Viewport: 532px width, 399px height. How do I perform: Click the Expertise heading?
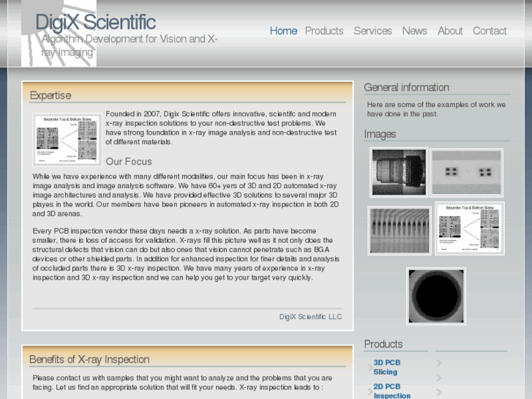pos(50,95)
